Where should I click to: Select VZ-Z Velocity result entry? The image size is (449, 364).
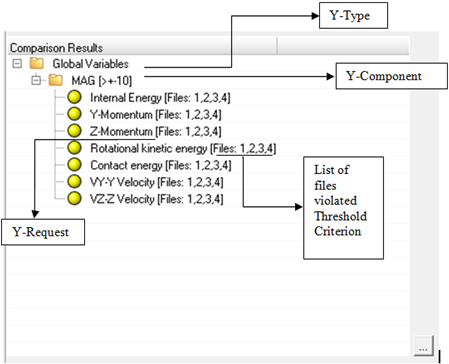click(x=156, y=199)
